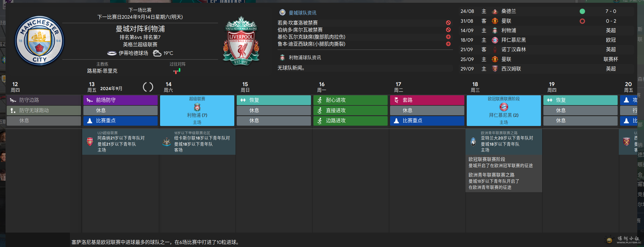Click the Bayern badge in Wednesday match card
The image size is (644, 247).
[x=504, y=107]
